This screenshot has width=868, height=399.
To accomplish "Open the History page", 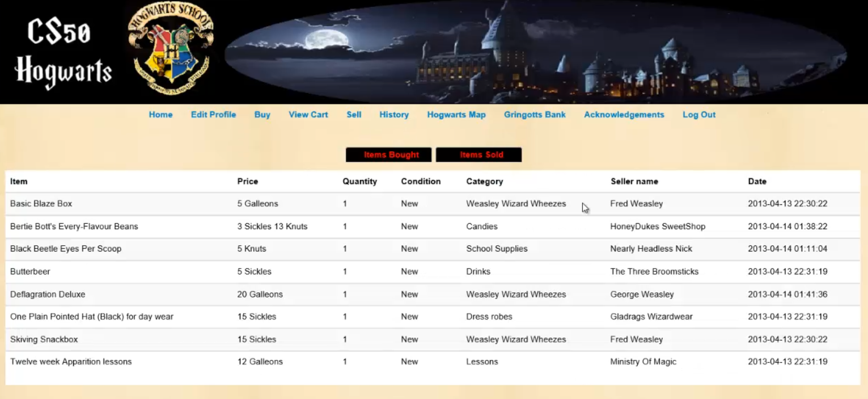I will point(394,115).
